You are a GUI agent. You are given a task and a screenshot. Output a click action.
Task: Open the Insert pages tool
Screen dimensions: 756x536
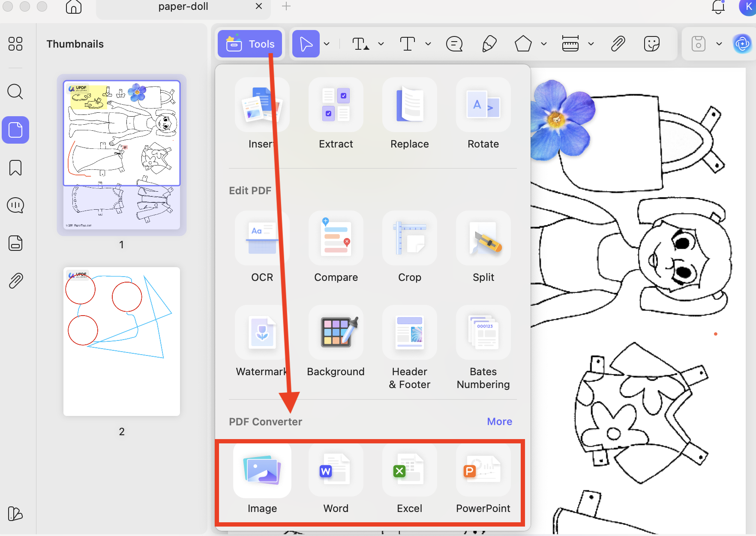262,114
